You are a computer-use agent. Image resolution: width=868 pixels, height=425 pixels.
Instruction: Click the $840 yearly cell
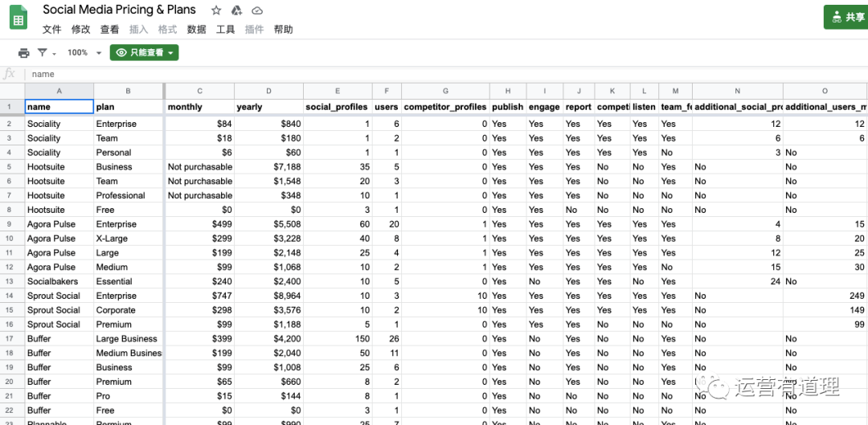point(268,124)
